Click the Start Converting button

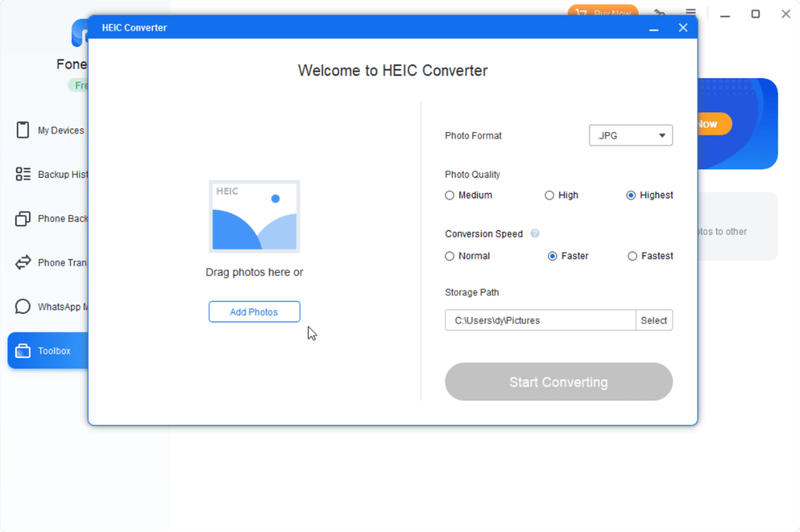point(559,382)
